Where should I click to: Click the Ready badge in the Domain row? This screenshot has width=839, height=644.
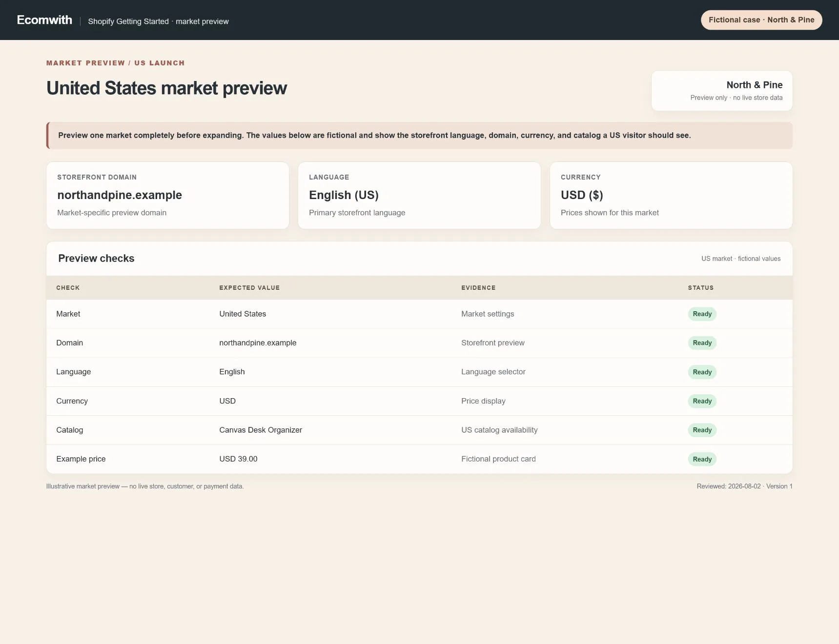702,343
